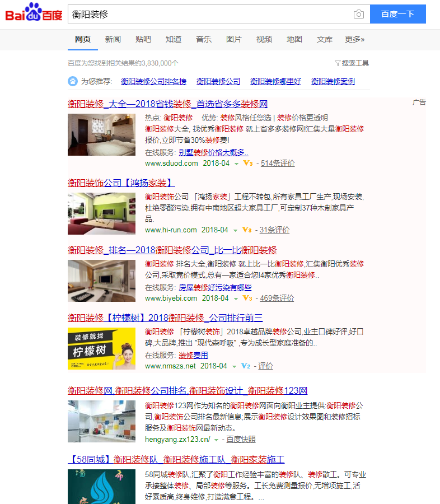Switch to the 新闻 tab

point(113,39)
